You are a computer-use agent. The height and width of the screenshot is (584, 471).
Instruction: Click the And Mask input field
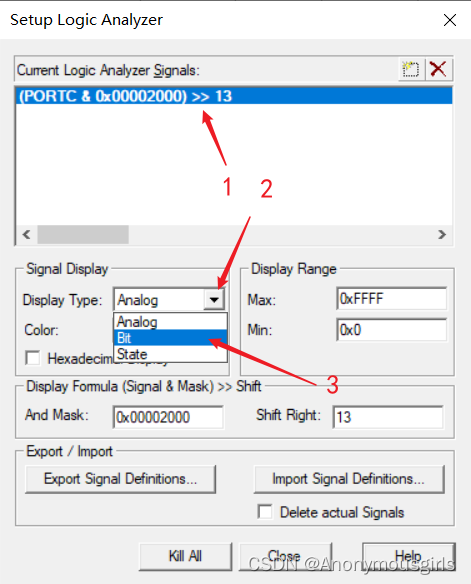pos(168,417)
